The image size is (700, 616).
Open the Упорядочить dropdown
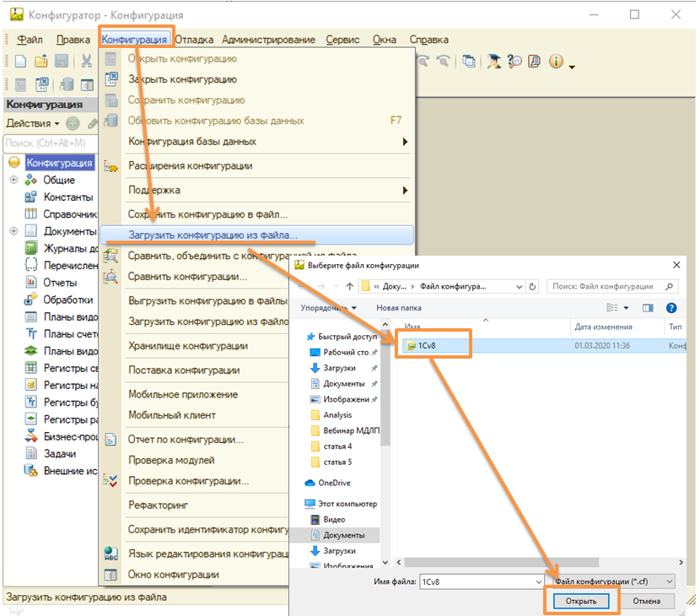tap(328, 308)
